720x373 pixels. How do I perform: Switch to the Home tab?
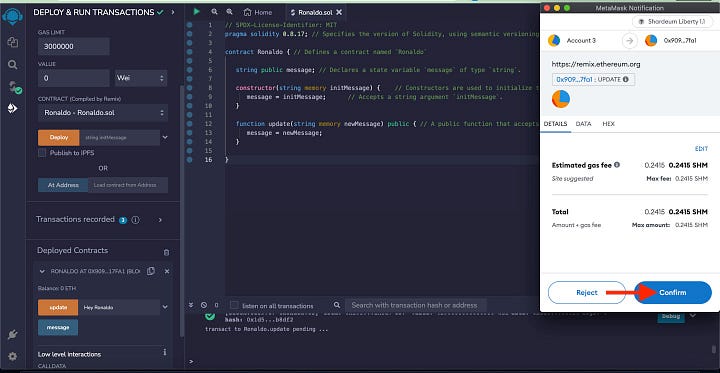click(257, 12)
